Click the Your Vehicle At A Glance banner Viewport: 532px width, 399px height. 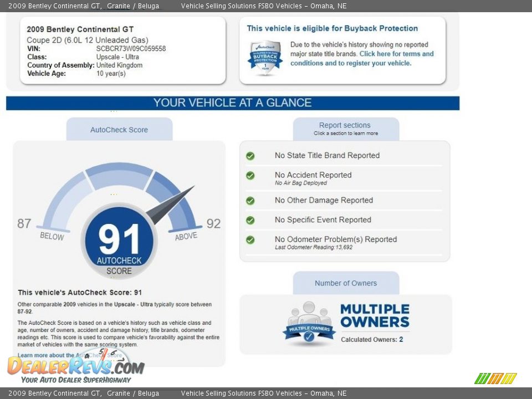(x=233, y=103)
